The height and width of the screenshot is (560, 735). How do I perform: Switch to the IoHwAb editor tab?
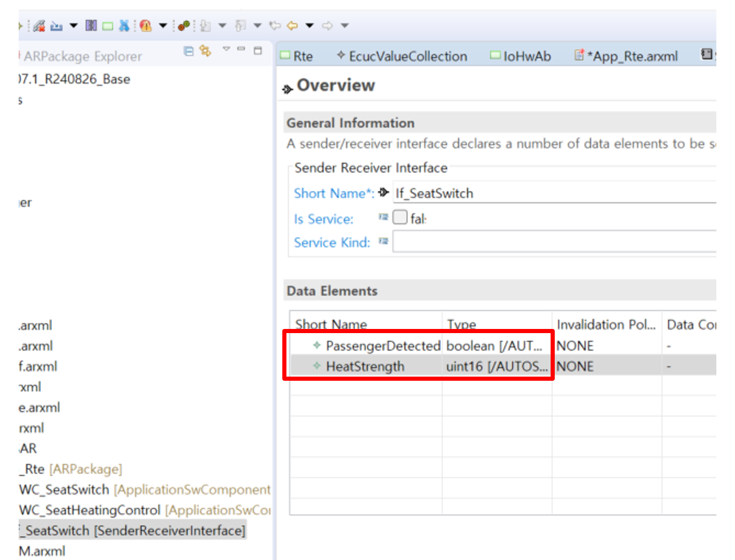tap(526, 56)
